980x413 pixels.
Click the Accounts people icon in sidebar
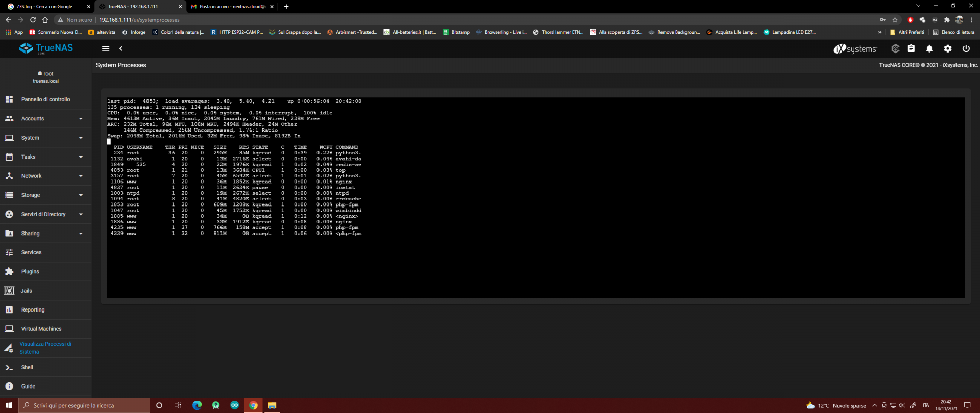9,118
